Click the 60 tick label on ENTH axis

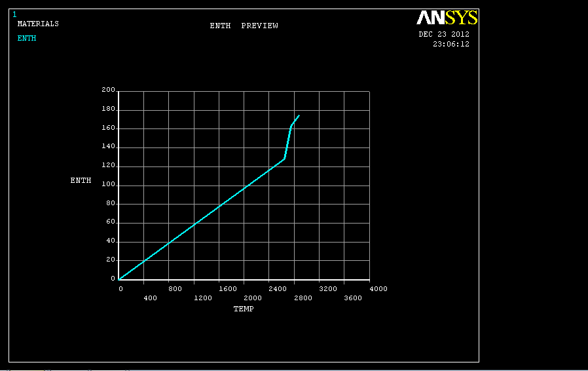click(x=111, y=222)
